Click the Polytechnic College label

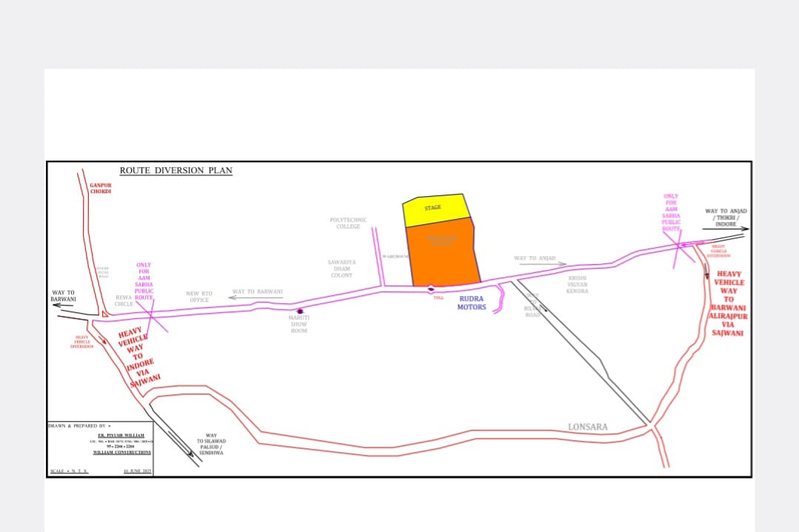[348, 223]
